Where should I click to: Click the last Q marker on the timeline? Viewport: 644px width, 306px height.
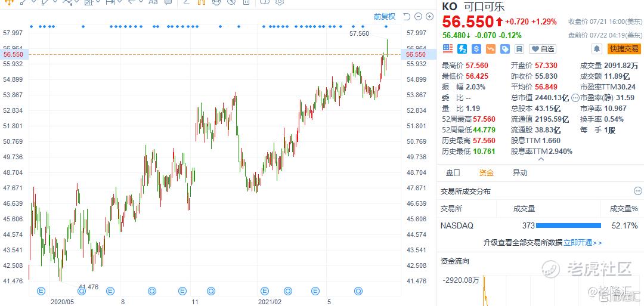(x=358, y=291)
